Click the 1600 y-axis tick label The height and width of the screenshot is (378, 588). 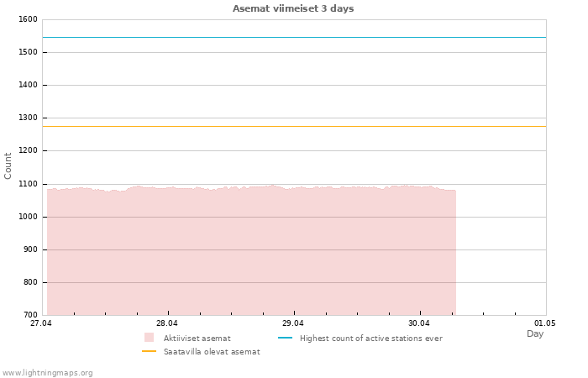28,19
